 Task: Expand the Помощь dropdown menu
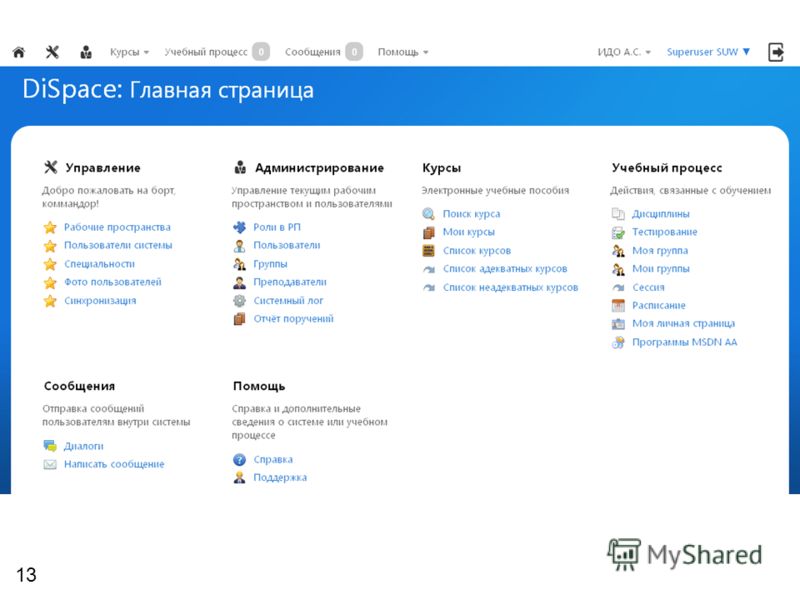pos(403,52)
